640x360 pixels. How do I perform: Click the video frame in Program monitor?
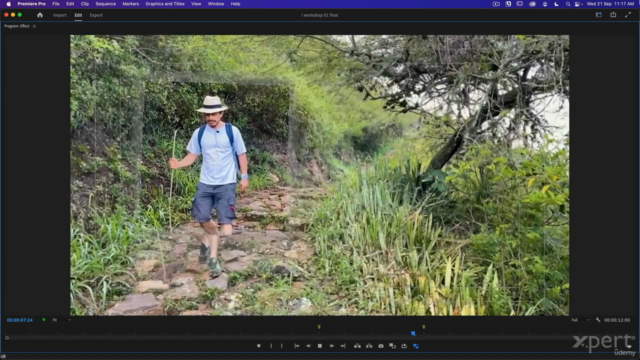[320, 175]
